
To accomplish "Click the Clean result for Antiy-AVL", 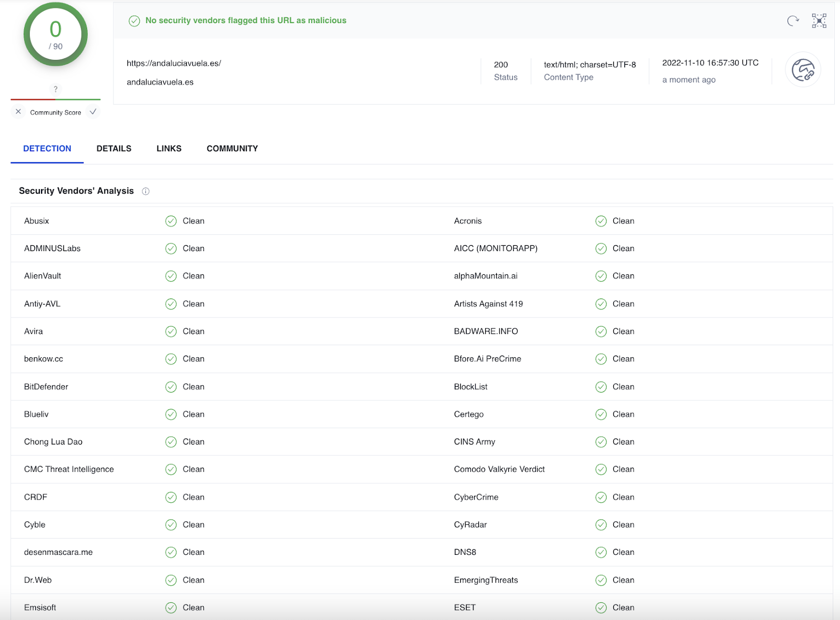I will coord(194,304).
